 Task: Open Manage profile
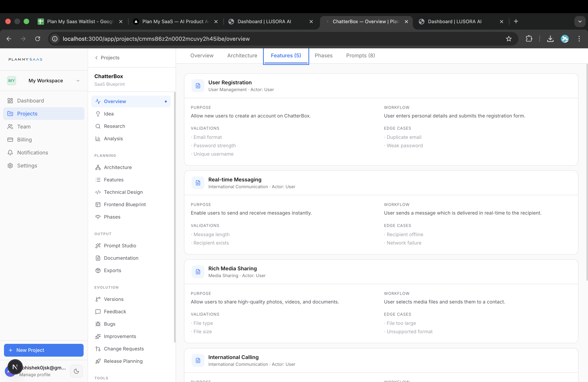point(35,375)
